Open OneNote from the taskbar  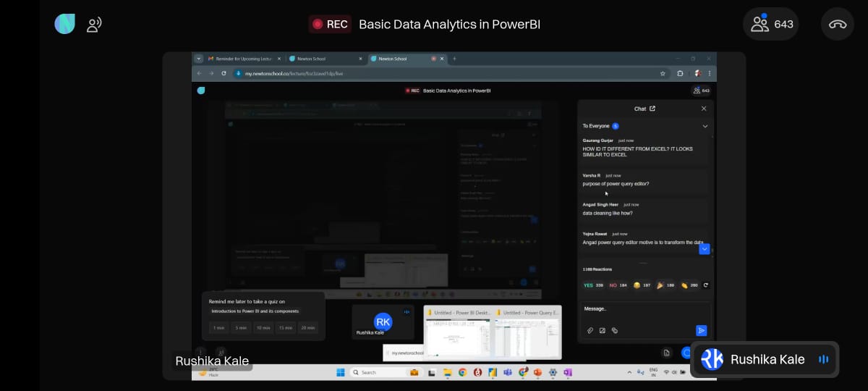coord(568,372)
